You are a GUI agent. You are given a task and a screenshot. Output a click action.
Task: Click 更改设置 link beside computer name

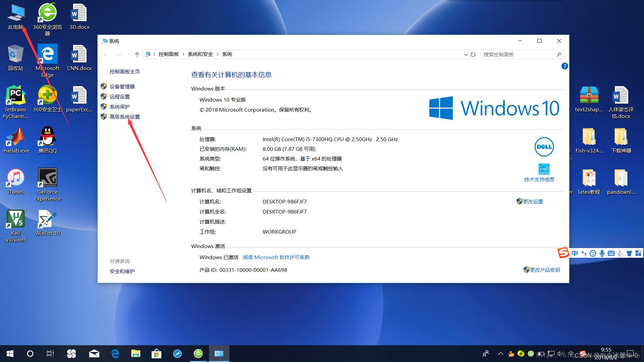point(533,201)
